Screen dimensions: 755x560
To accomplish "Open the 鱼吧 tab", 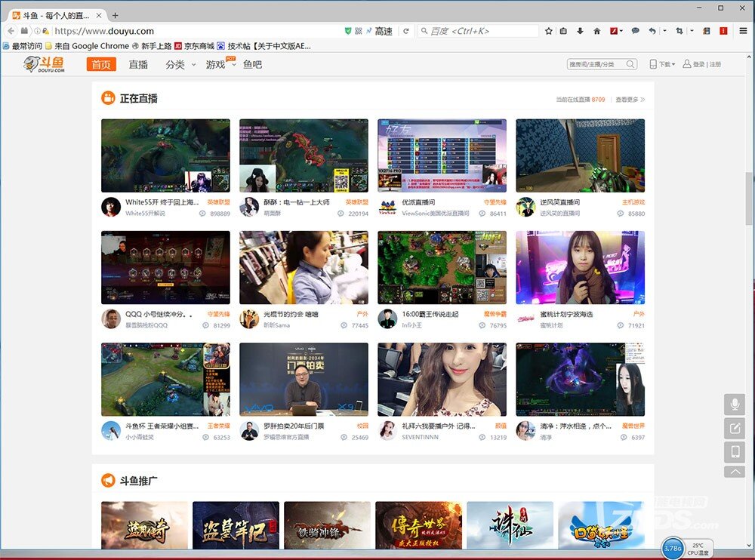I will 252,64.
